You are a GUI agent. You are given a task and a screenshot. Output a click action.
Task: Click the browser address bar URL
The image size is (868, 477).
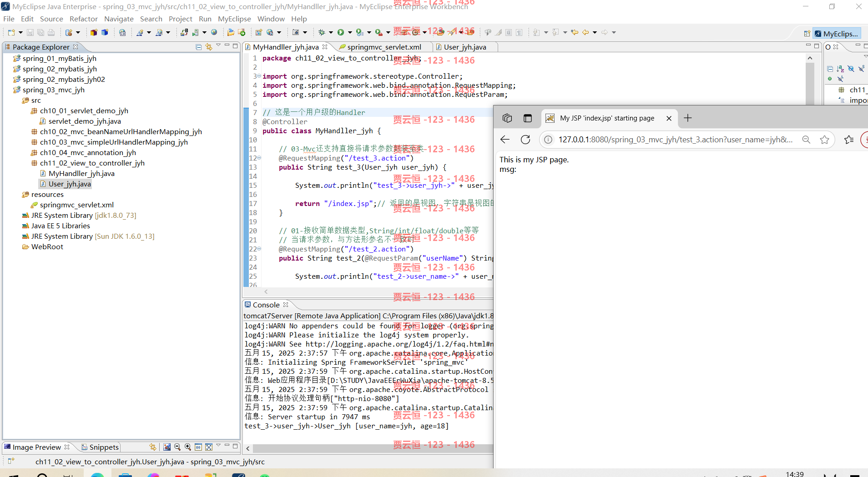click(x=675, y=140)
